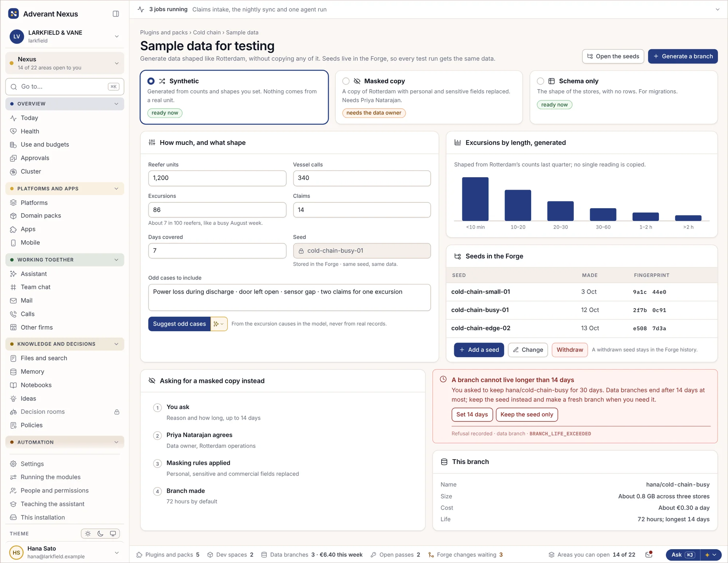Viewport: 728px width, 563px height.
Task: Click the Apps puzzle-piece icon
Action: (13, 229)
